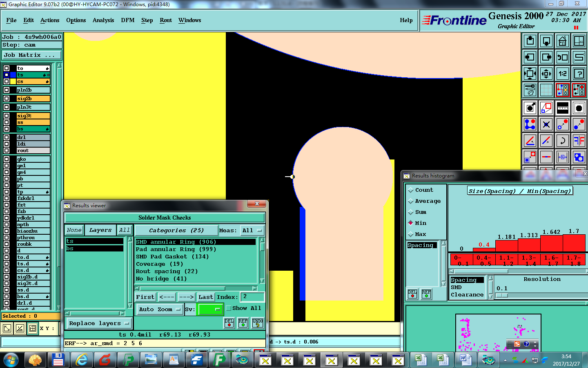588x368 pixels.
Task: Open the Analysis menu
Action: (103, 20)
